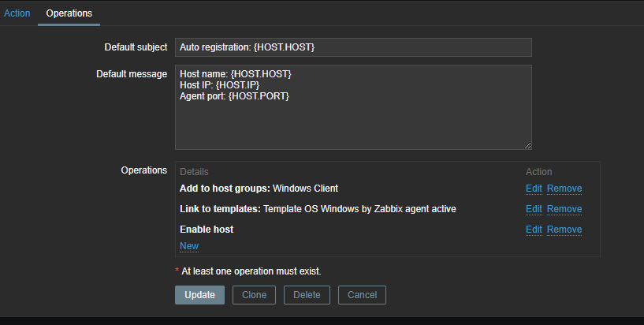Click the Add to host groups row text
The height and width of the screenshot is (325, 644).
(259, 189)
